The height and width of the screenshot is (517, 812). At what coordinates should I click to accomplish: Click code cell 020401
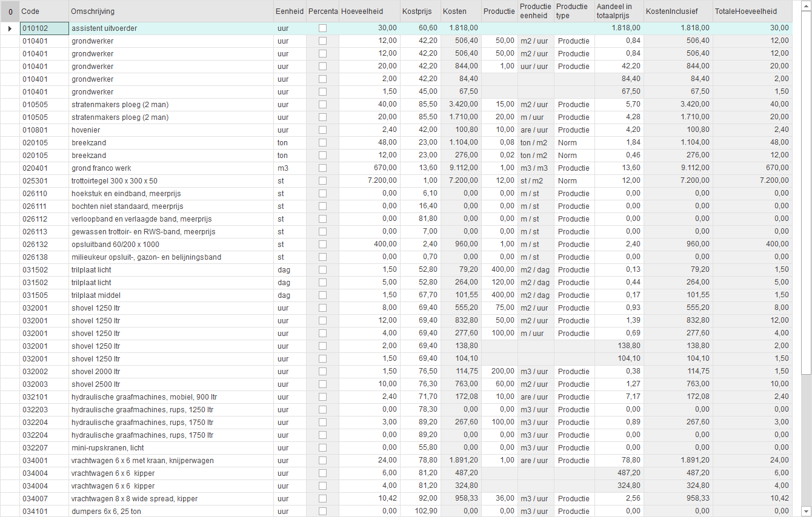pyautogui.click(x=44, y=168)
